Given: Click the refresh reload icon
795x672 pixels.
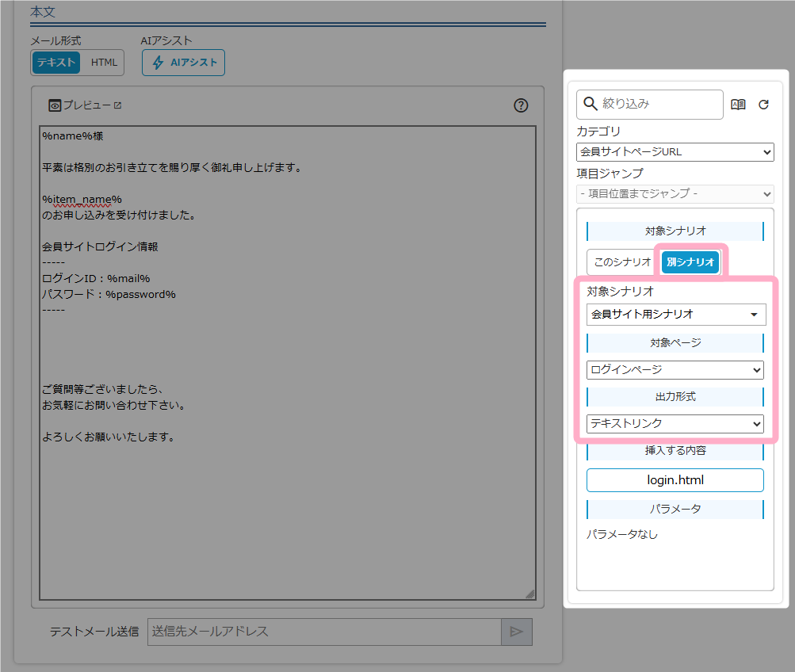Looking at the screenshot, I should [763, 105].
